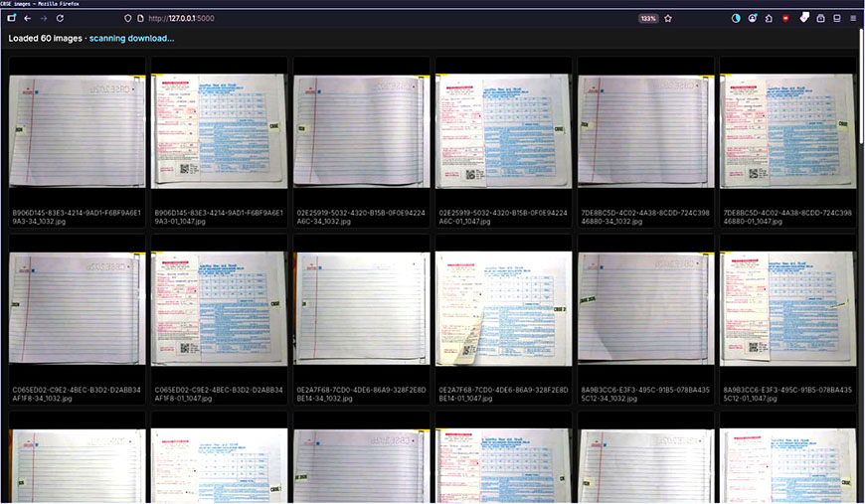The width and height of the screenshot is (865, 504).
Task: Click the toolbar icon left of the red shield
Action: tap(769, 18)
